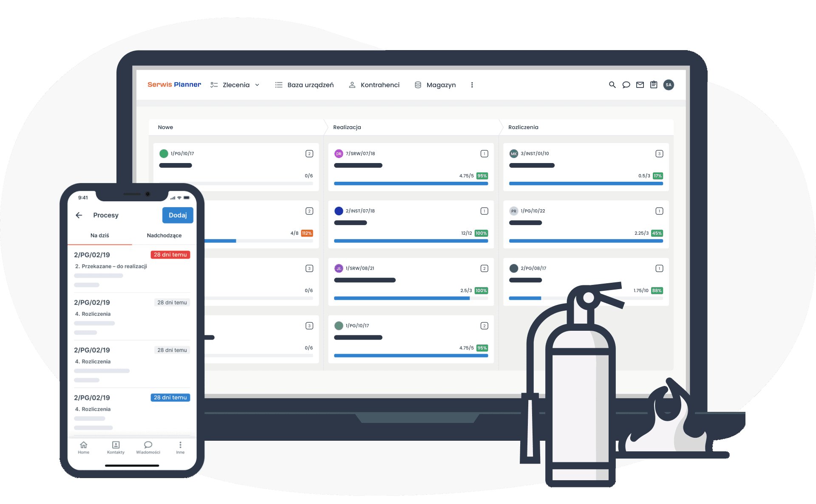This screenshot has height=504, width=816.
Task: Click the count badge on 1/PG/10/22
Action: click(x=659, y=211)
